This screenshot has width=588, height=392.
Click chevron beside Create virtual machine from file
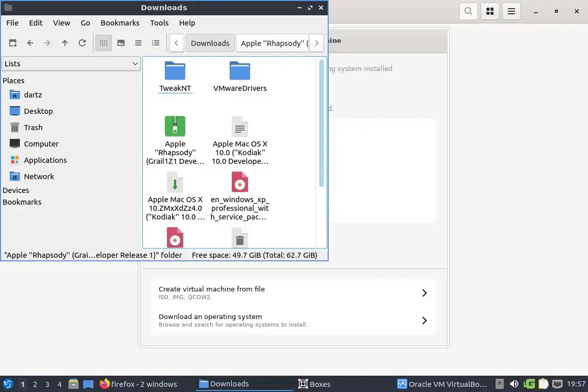pyautogui.click(x=424, y=293)
